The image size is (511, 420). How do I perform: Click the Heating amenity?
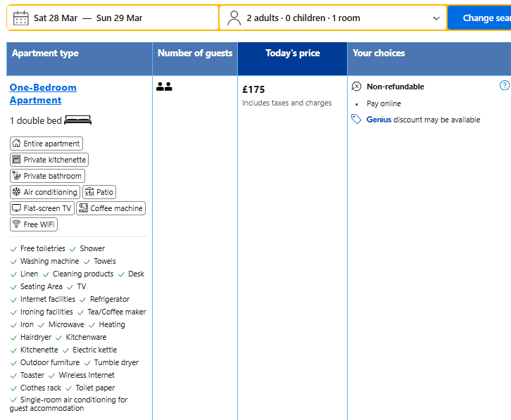pyautogui.click(x=112, y=325)
